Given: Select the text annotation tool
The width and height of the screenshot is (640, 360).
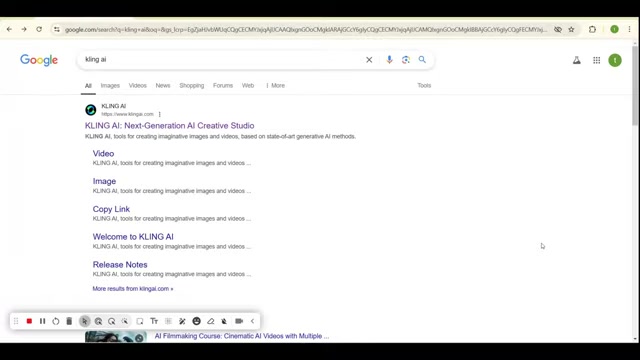Looking at the screenshot, I should click(154, 321).
